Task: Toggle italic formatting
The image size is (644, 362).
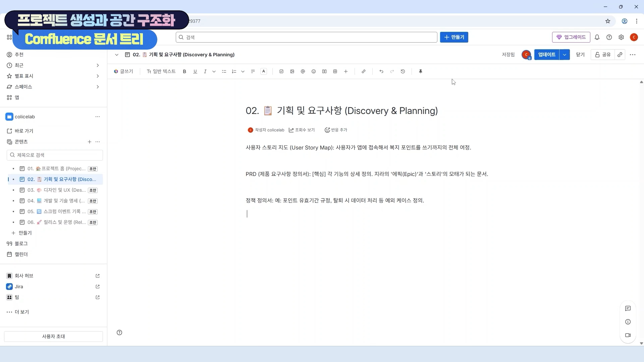Action: coord(205,71)
